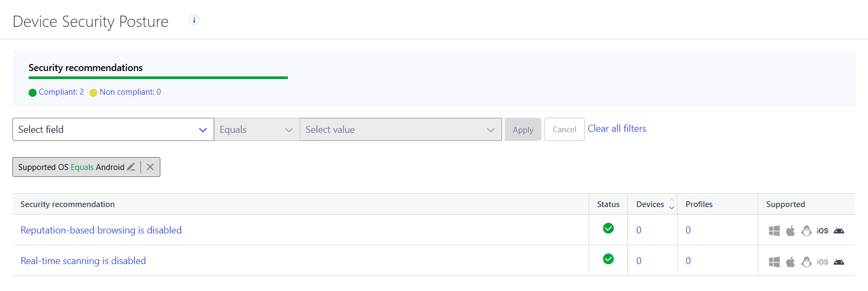Select the Security recommendations tab
The width and height of the screenshot is (868, 291).
pyautogui.click(x=86, y=68)
